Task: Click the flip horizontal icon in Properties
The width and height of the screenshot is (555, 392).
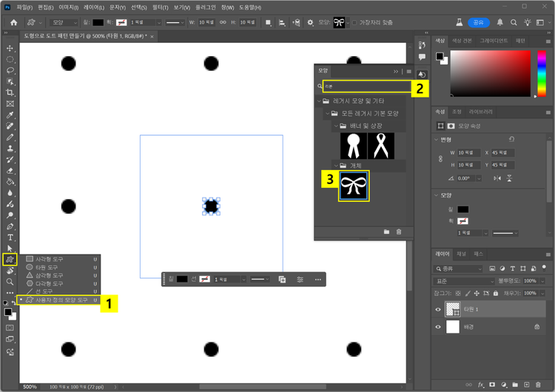Action: click(497, 178)
